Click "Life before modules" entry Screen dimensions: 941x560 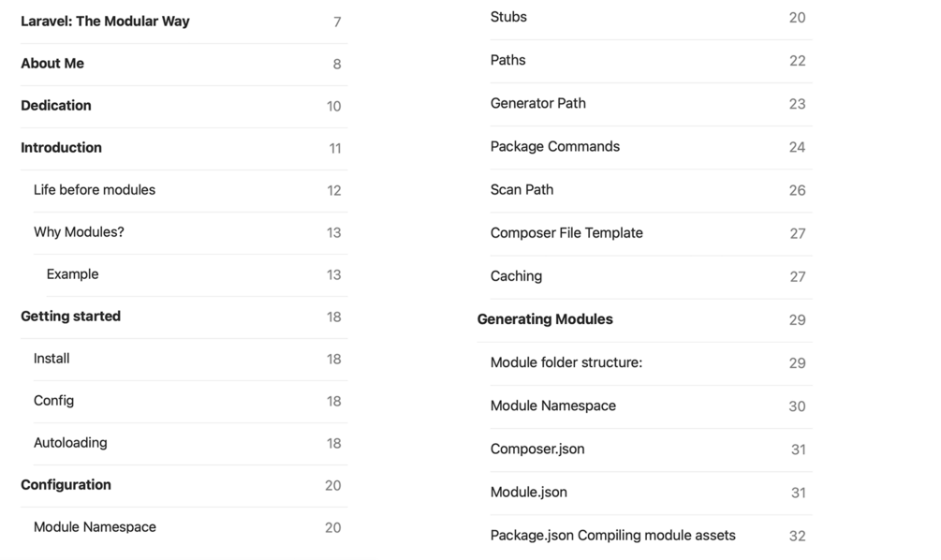pyautogui.click(x=95, y=190)
